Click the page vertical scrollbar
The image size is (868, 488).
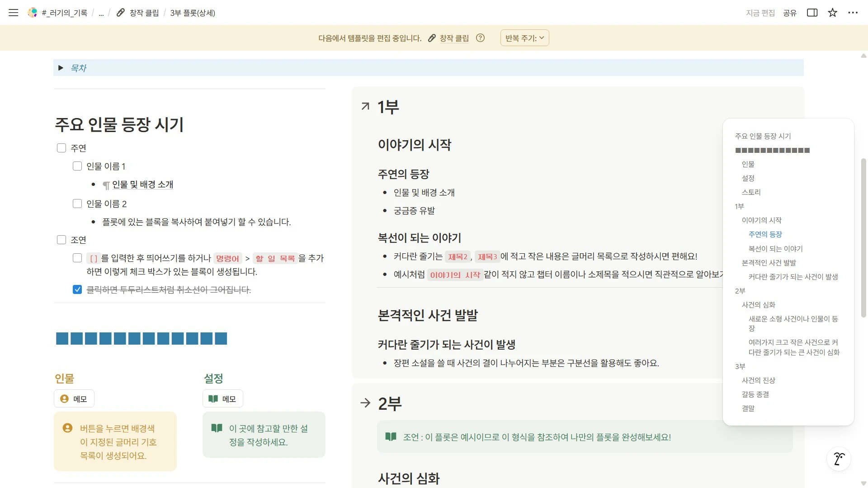tap(863, 237)
